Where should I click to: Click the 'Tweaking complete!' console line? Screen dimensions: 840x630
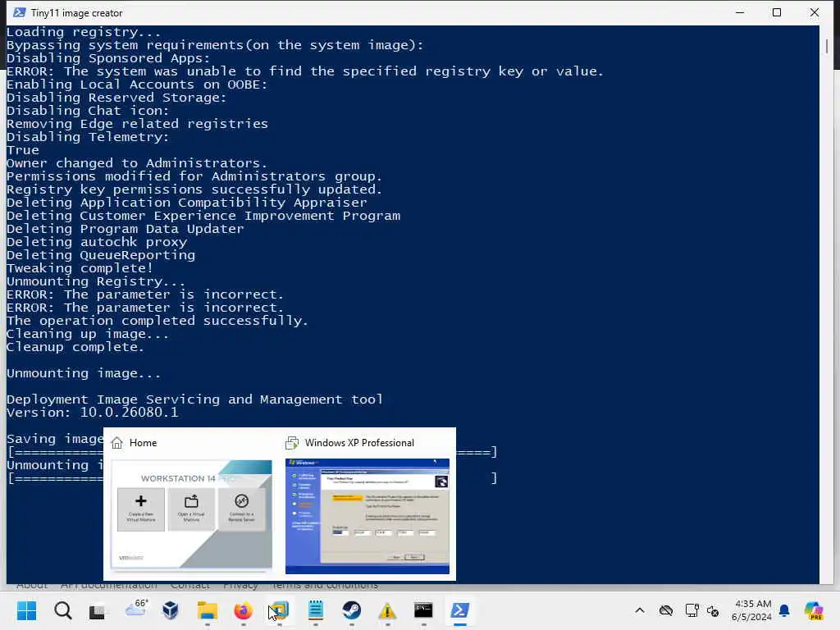click(x=80, y=268)
